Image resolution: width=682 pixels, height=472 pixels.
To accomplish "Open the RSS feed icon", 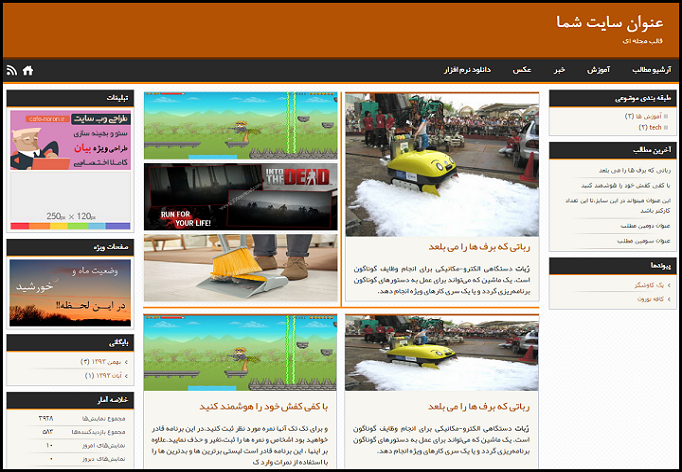I will [x=12, y=70].
